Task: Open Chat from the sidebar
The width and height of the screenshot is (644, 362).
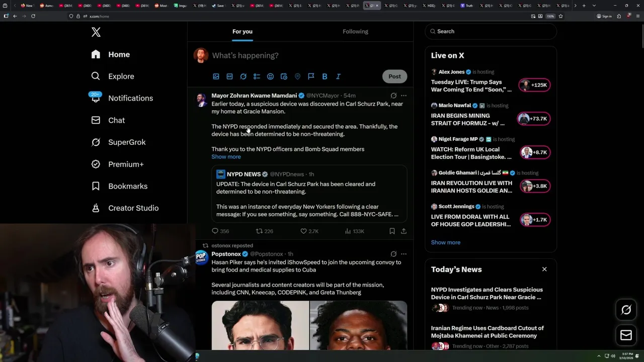Action: (108, 120)
